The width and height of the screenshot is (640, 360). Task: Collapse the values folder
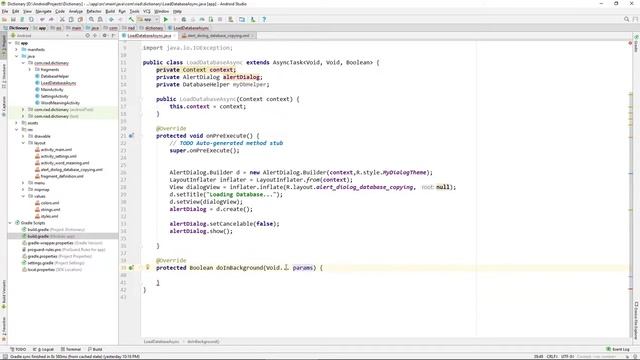(x=23, y=196)
